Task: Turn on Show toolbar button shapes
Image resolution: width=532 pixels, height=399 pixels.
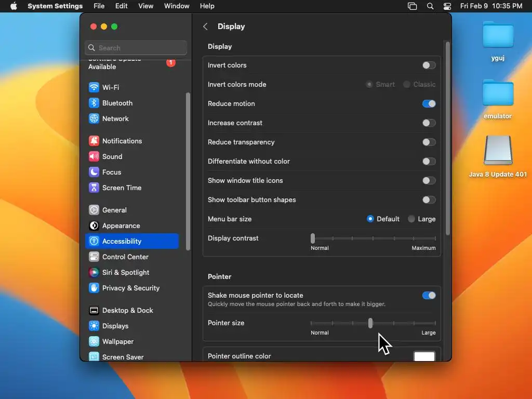Action: [x=429, y=200]
